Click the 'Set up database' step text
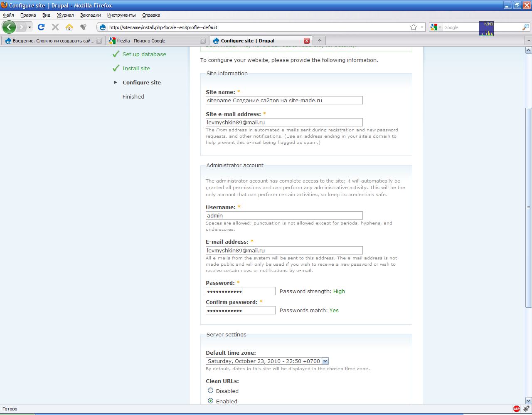 click(x=144, y=54)
